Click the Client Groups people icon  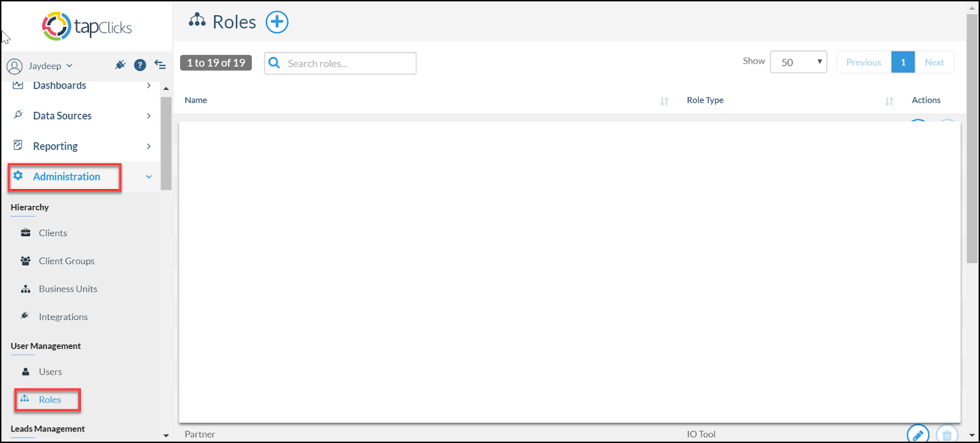click(26, 261)
